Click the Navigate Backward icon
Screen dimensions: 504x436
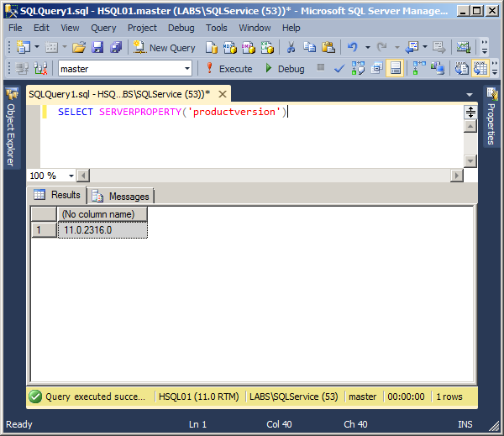412,47
